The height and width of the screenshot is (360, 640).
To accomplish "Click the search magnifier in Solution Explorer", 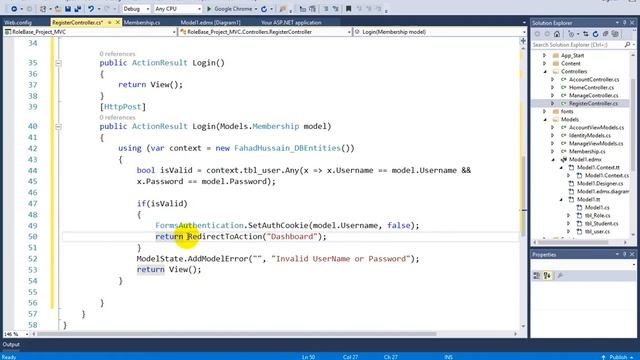I will click(627, 44).
